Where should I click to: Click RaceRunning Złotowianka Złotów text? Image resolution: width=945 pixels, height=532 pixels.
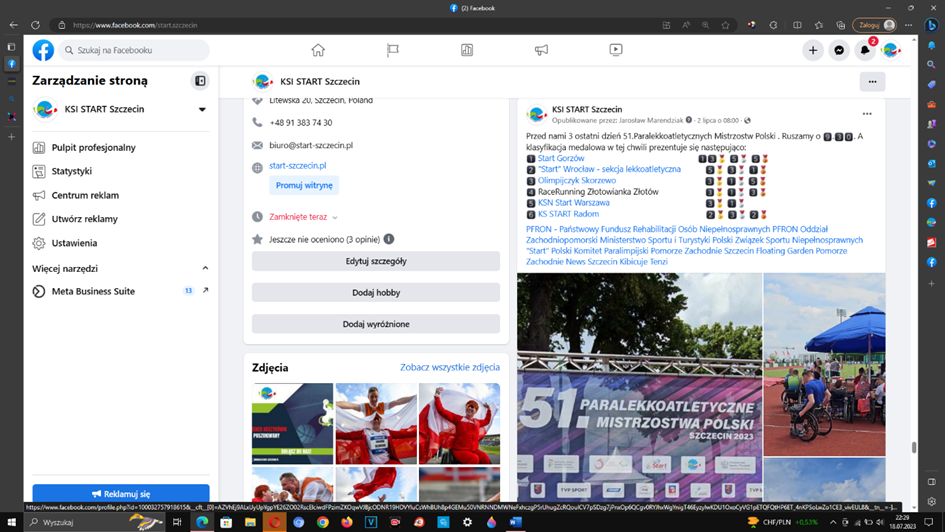coord(598,192)
